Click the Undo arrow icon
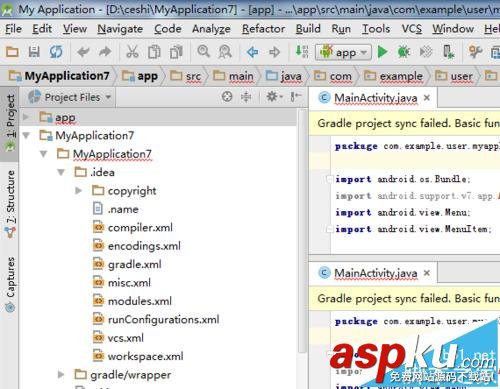Image resolution: width=500 pixels, height=389 pixels. tap(83, 52)
